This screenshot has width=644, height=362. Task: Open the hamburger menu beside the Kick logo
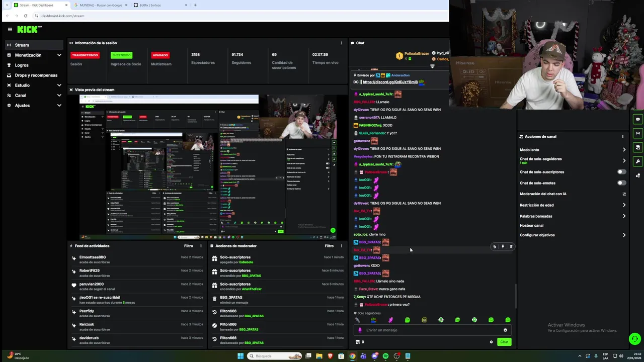tap(10, 30)
